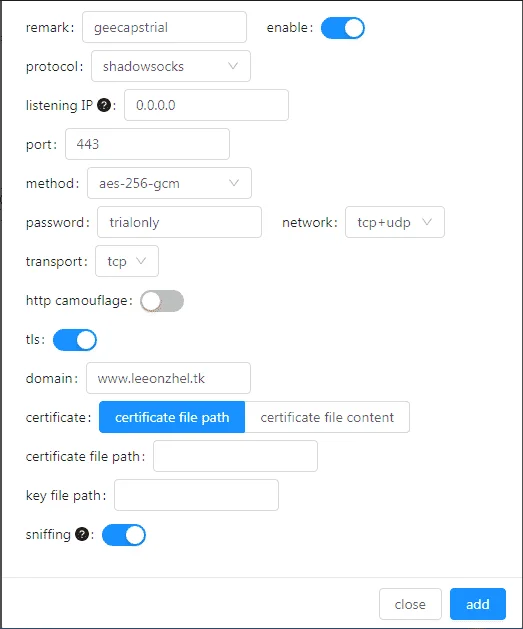Expand the tcp+udp network dropdown
The image size is (523, 629).
point(395,222)
